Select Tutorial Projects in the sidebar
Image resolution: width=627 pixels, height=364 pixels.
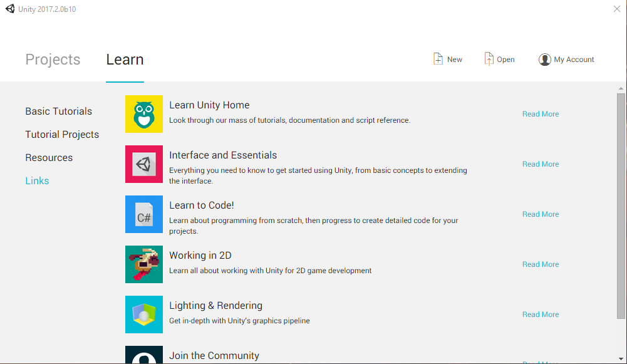click(x=62, y=134)
